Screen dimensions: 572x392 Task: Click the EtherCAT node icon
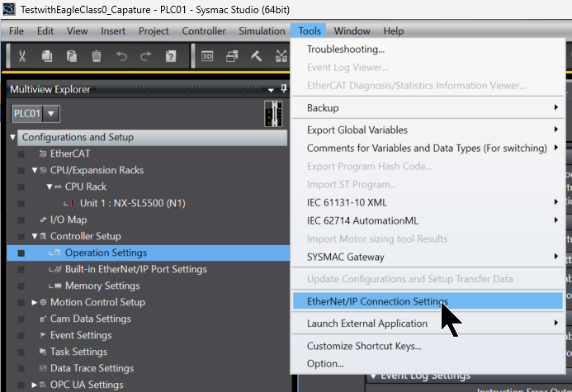click(x=43, y=153)
